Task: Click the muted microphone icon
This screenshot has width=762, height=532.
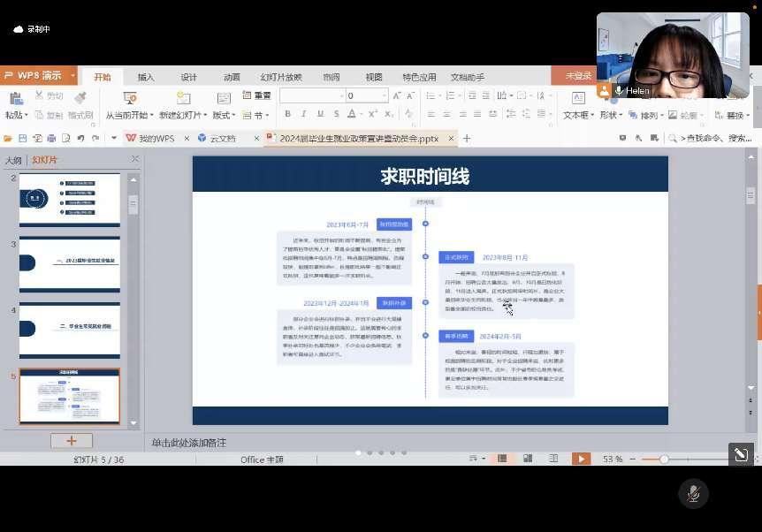Action: click(693, 493)
